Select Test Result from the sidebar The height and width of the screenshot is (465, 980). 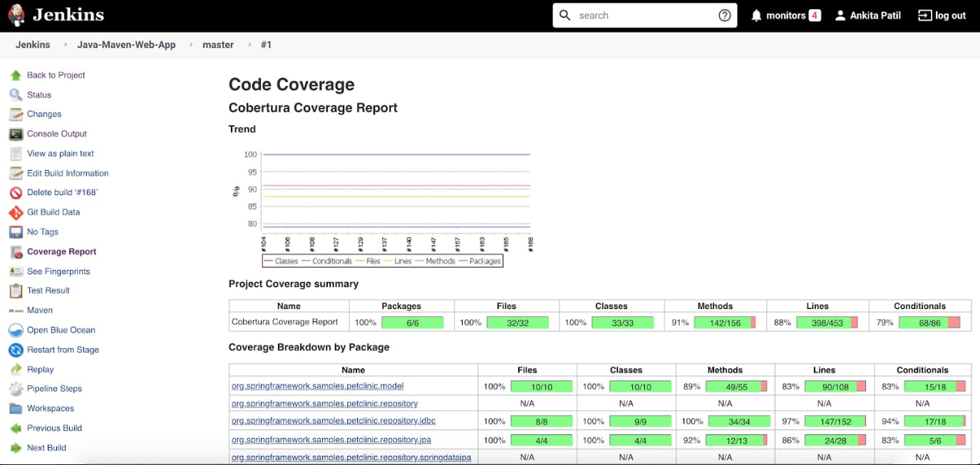pos(48,291)
